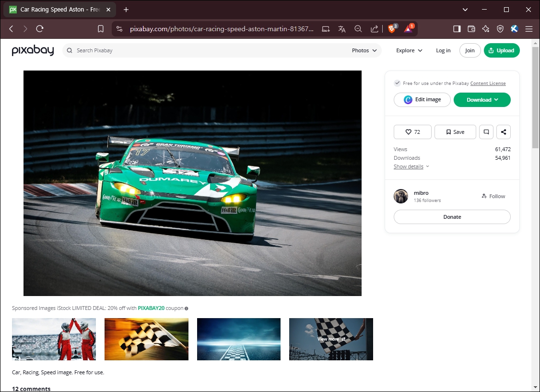Click the sponsored info icon after coupon
Image resolution: width=540 pixels, height=392 pixels.
(186, 309)
